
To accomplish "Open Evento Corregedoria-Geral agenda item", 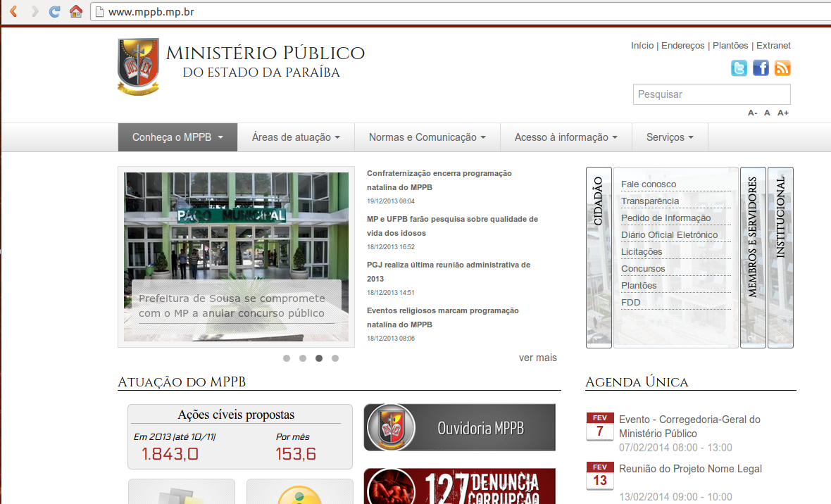I will (x=689, y=427).
